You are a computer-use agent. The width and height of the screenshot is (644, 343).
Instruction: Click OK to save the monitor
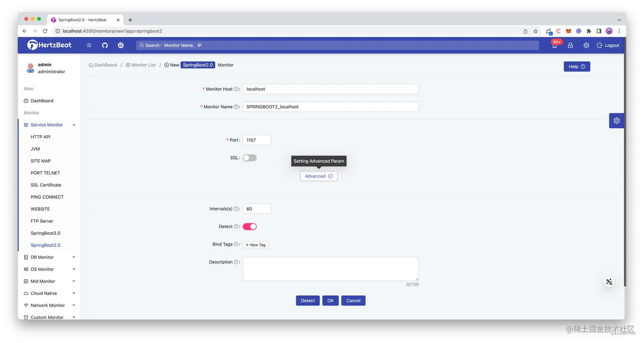331,300
